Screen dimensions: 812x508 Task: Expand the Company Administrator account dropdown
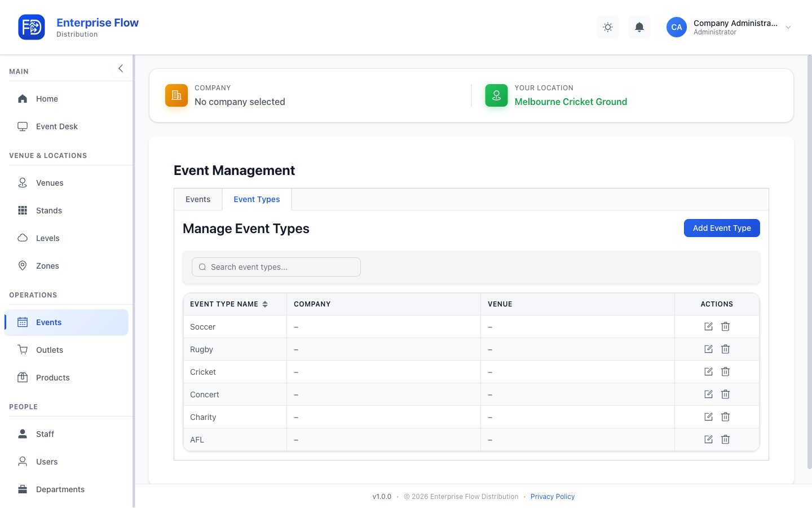[788, 27]
